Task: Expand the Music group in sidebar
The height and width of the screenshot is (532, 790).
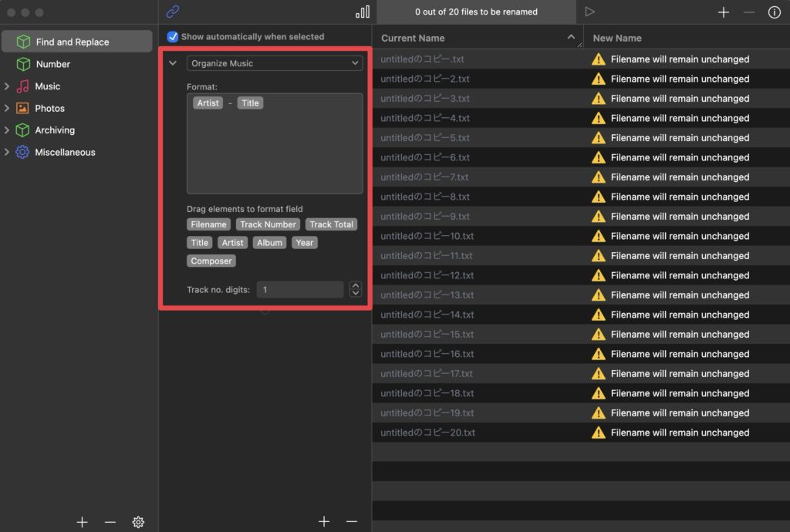Action: click(x=7, y=86)
